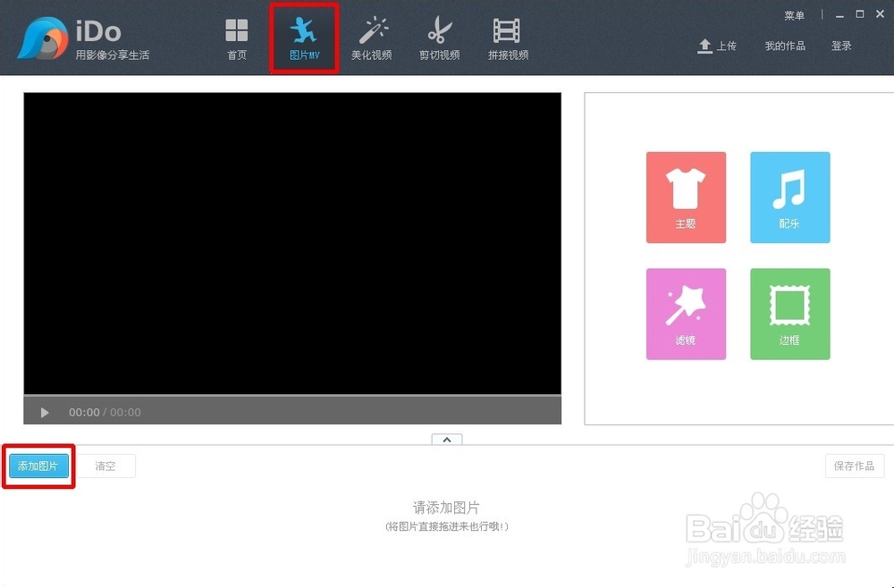Viewport: 894px width, 588px height.
Task: Collapse the image strip with the chevron
Action: [446, 439]
